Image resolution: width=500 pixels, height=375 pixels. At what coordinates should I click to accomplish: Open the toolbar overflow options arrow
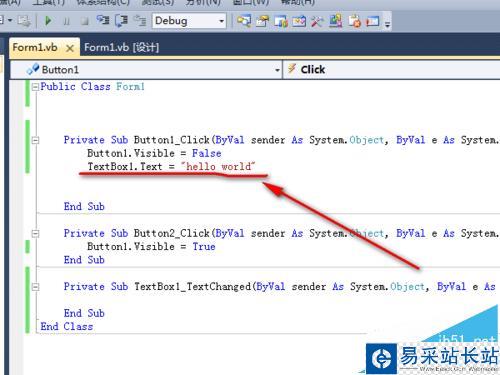(x=387, y=24)
